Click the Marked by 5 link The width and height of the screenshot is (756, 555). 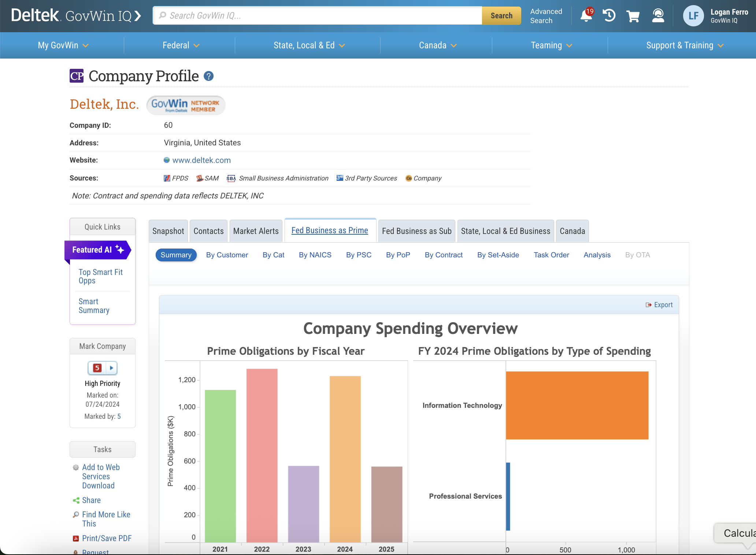click(x=119, y=416)
